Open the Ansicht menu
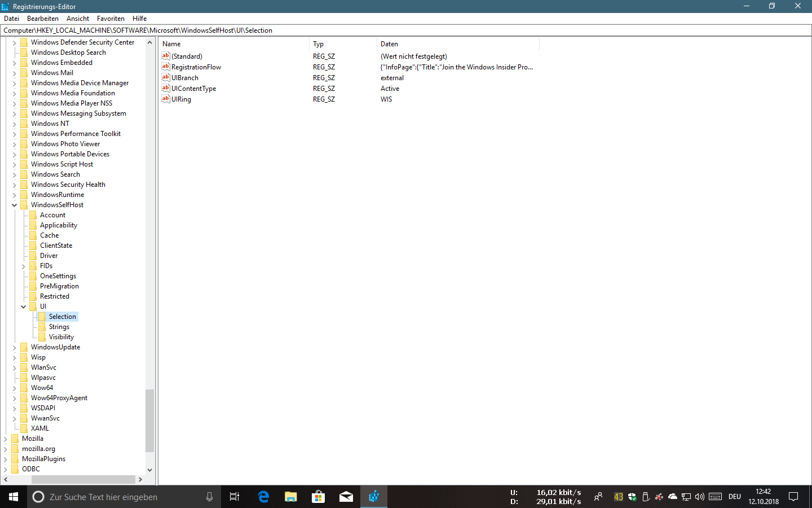This screenshot has height=508, width=812. click(78, 19)
